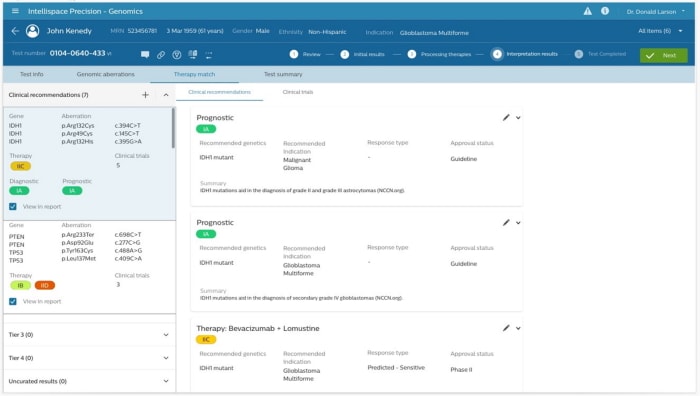Select the Clinical recommendations sub-tab

(219, 92)
